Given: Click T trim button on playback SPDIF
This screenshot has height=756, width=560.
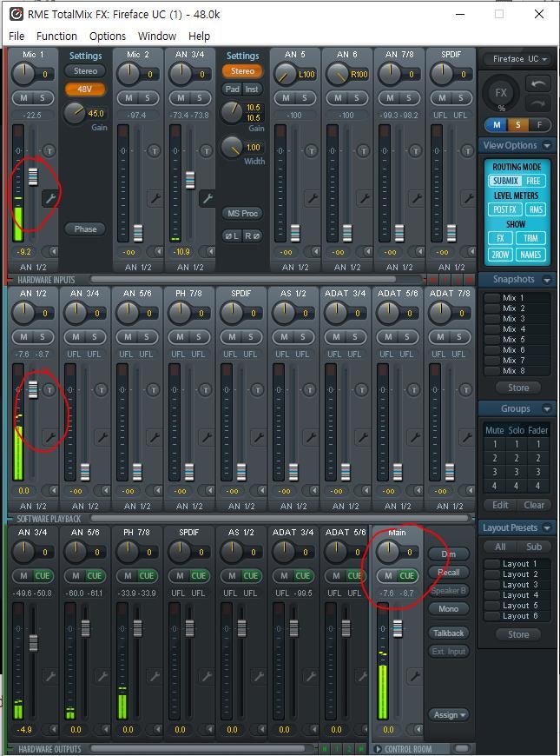Looking at the screenshot, I should [257, 389].
